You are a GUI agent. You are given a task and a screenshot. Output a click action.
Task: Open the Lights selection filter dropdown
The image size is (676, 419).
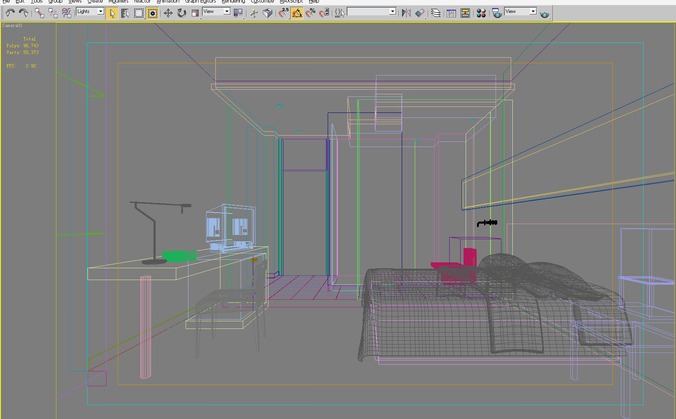[90, 12]
